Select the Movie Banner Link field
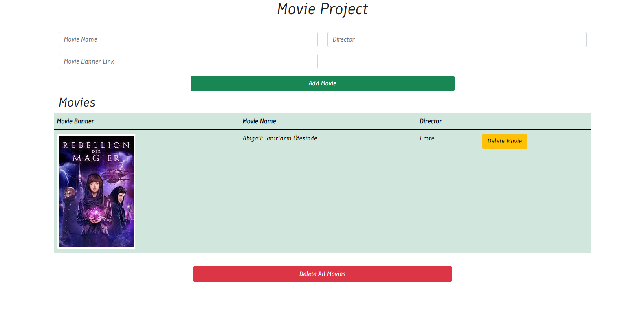The image size is (644, 311). click(x=188, y=61)
